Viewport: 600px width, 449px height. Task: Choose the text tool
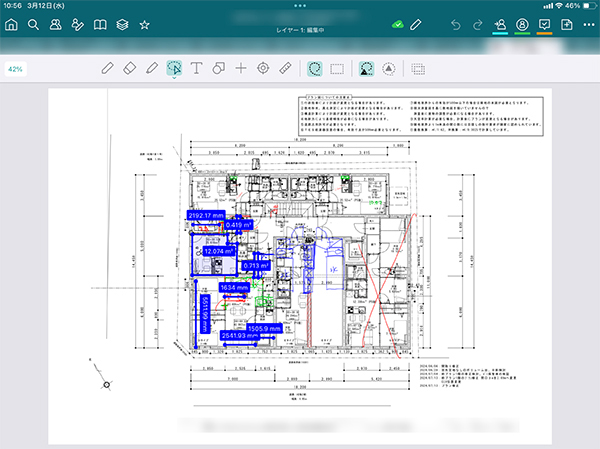(x=196, y=68)
